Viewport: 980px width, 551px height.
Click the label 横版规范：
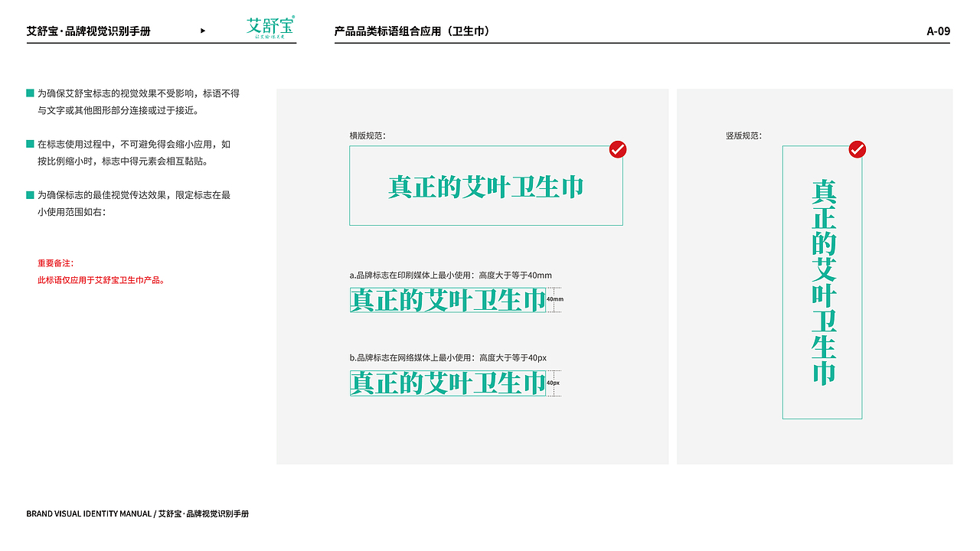pyautogui.click(x=367, y=135)
